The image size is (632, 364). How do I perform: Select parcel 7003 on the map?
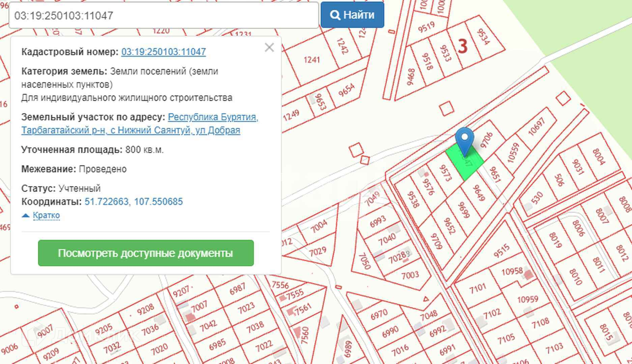tap(410, 275)
